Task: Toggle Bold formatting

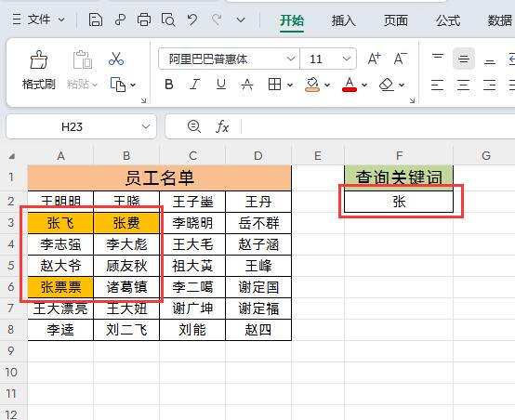Action: [x=169, y=85]
